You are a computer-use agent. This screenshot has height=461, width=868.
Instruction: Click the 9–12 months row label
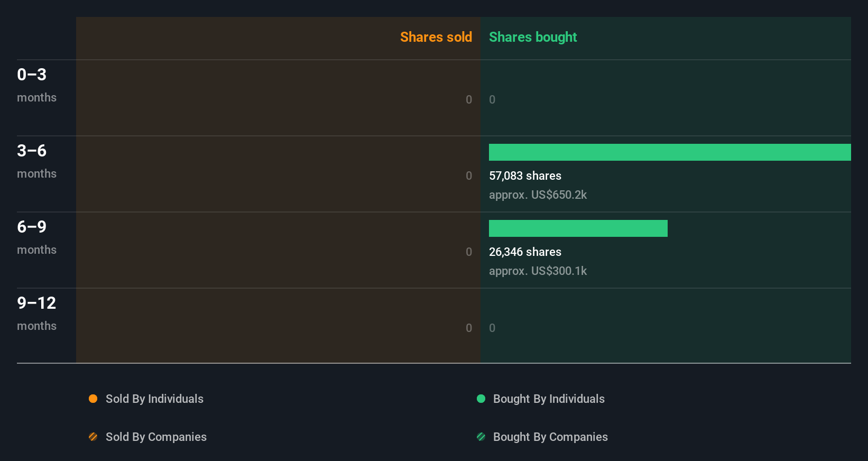(x=36, y=314)
